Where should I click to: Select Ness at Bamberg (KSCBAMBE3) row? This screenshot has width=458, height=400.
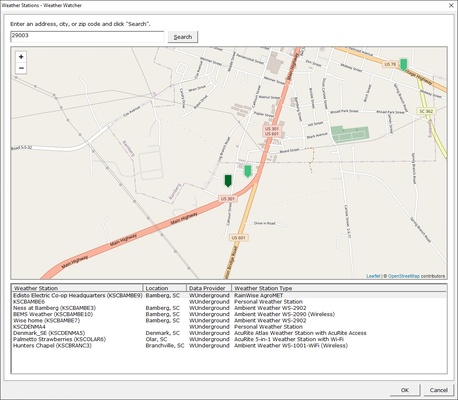click(229, 308)
